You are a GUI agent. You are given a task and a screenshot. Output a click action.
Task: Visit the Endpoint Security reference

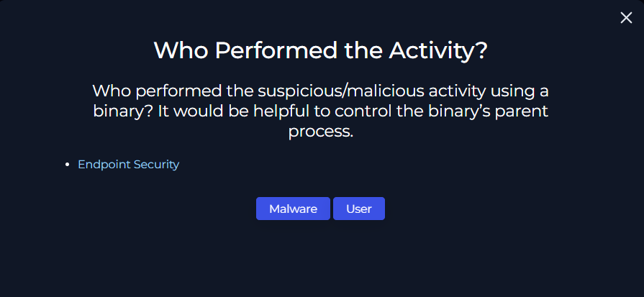point(129,165)
